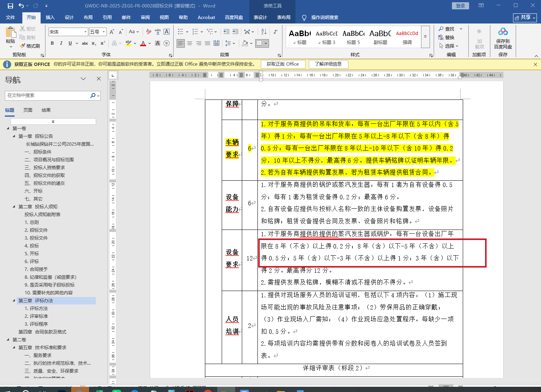
Task: Click the 获取正版 Office button
Action: click(283, 64)
